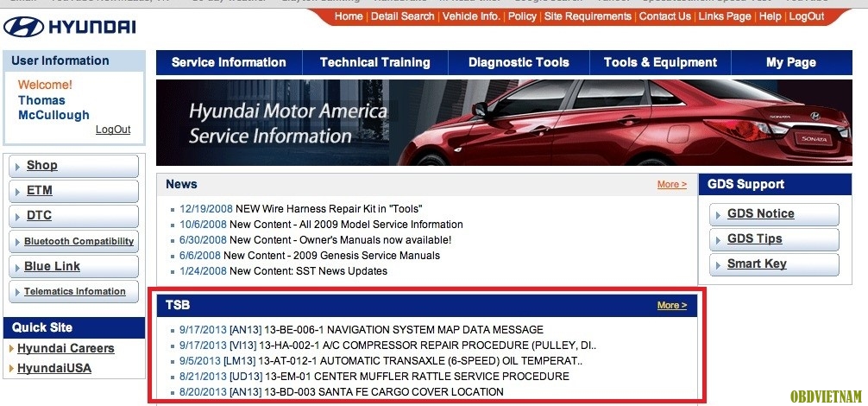Click the User Information heading
Viewport: 868px width, 406px height.
pyautogui.click(x=60, y=61)
